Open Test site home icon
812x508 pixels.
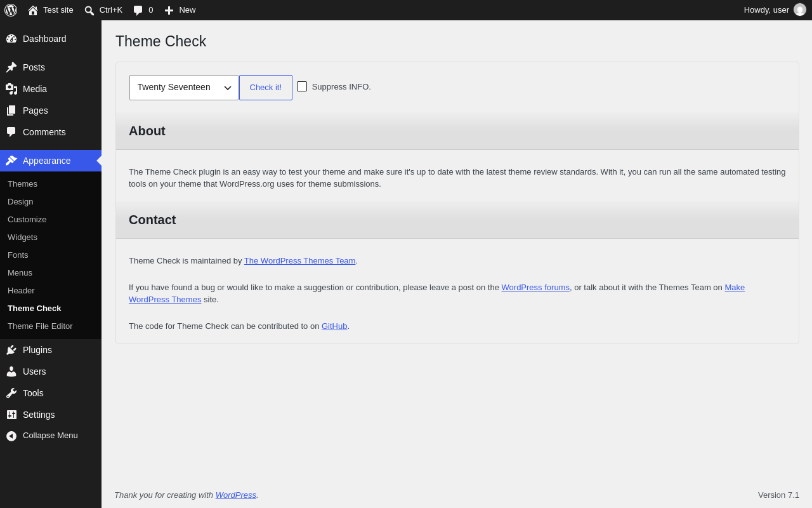pyautogui.click(x=33, y=10)
